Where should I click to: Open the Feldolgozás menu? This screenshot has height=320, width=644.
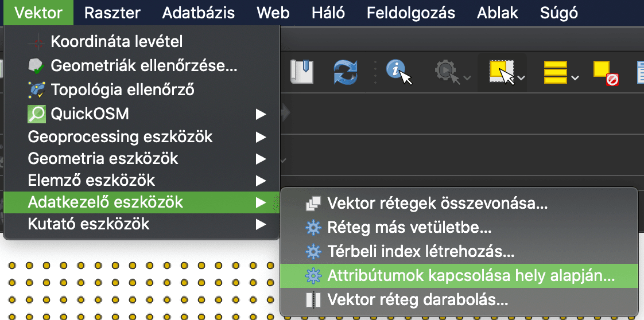click(411, 13)
